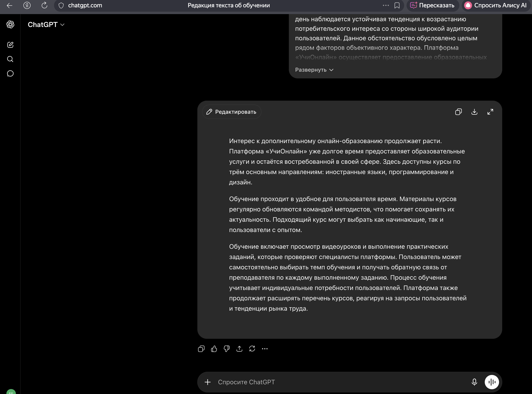Click the Пересказать button
532x394 pixels.
click(x=433, y=6)
